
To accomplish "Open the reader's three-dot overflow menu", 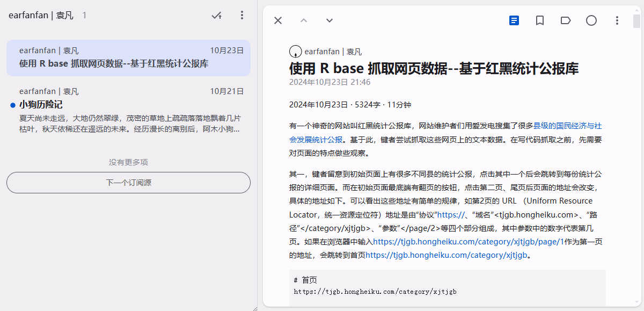I will (x=617, y=20).
